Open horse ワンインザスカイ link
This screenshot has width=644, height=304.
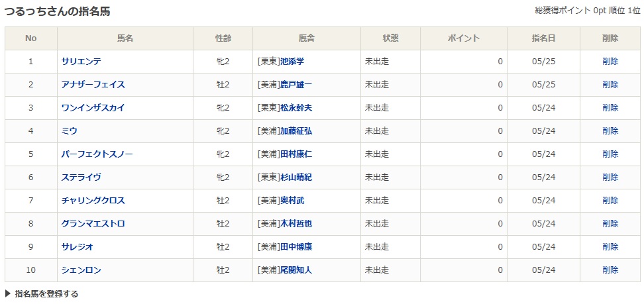(x=93, y=108)
